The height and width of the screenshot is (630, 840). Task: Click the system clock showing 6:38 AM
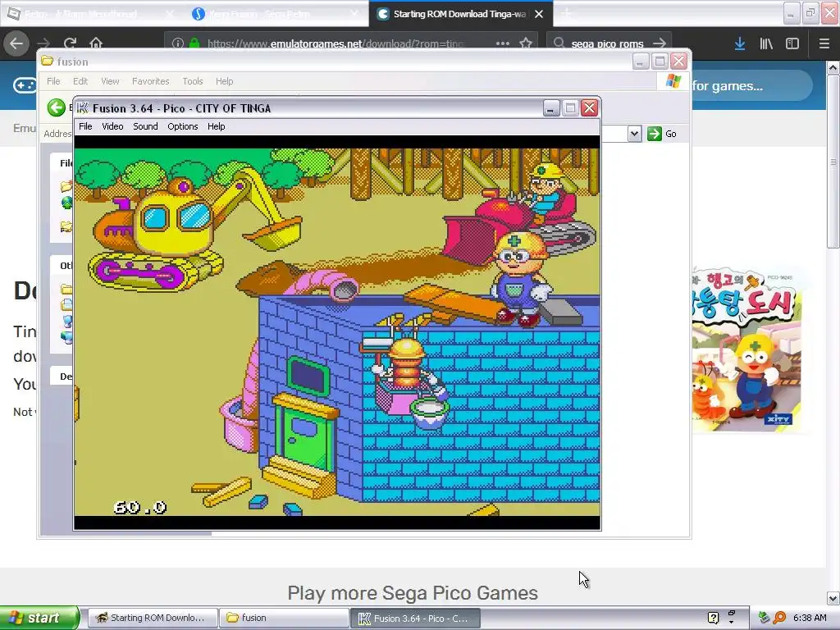(x=810, y=618)
